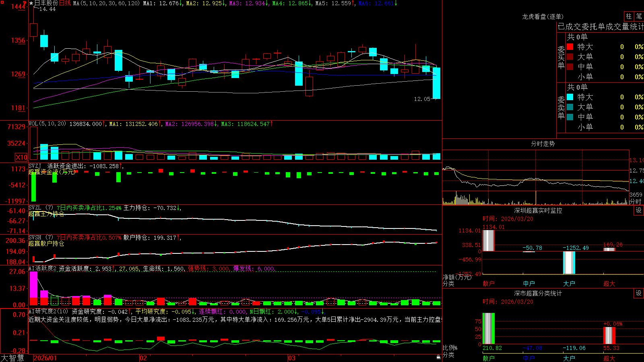Click the SVSH (7) indicator name
This screenshot has width=644, height=362.
[x=41, y=238]
